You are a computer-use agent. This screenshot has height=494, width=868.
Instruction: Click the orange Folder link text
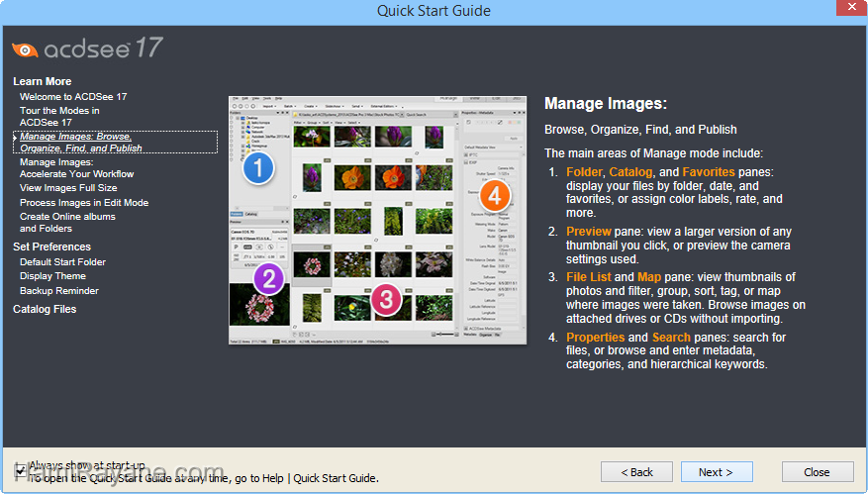click(x=584, y=171)
